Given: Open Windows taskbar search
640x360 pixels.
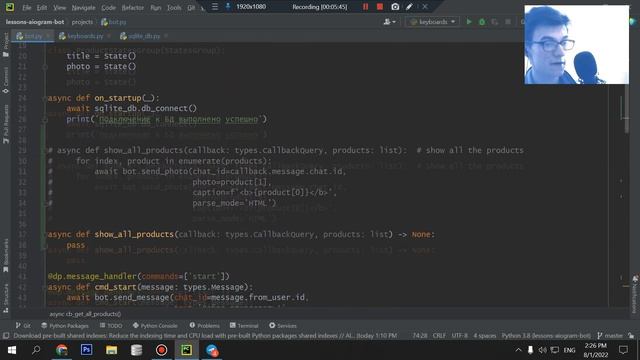Looking at the screenshot, I should click(x=36, y=350).
